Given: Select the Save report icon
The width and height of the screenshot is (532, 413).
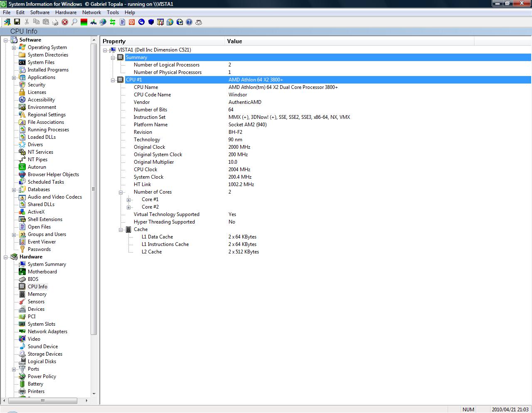Looking at the screenshot, I should tap(17, 22).
